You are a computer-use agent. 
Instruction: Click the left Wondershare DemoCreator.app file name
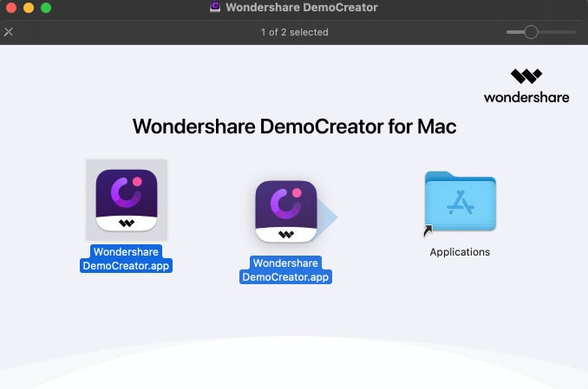coord(126,258)
